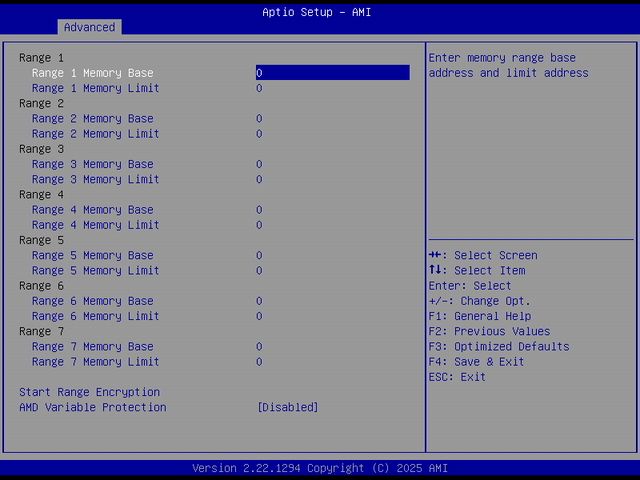Click the F3: Optimized Defaults hint
This screenshot has width=640, height=480.
click(499, 347)
